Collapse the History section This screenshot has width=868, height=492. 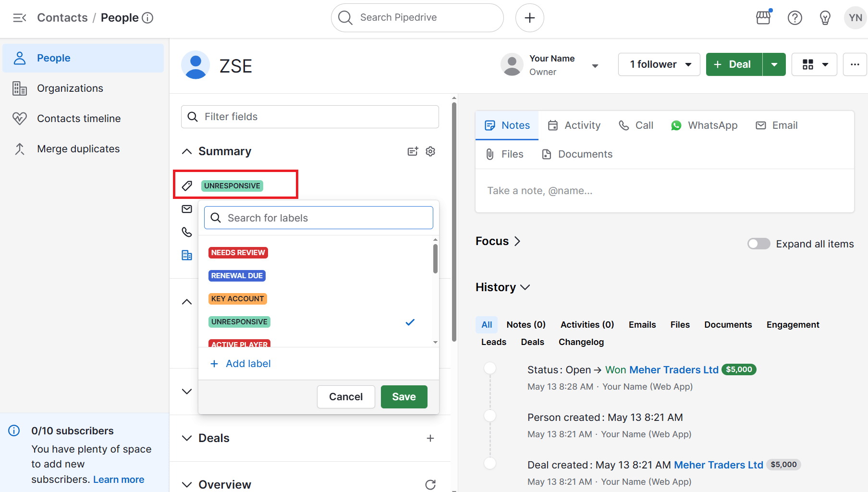(525, 287)
